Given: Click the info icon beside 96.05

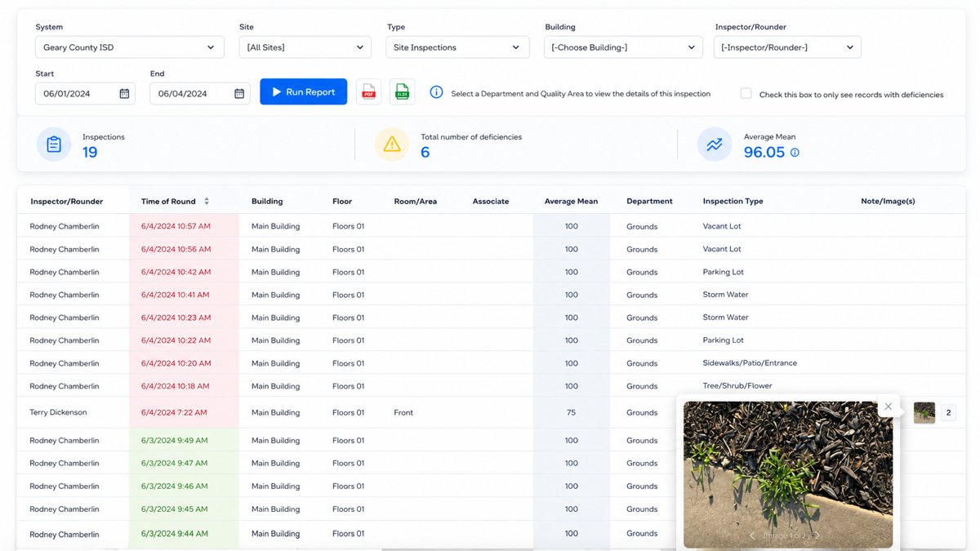Looking at the screenshot, I should [795, 153].
